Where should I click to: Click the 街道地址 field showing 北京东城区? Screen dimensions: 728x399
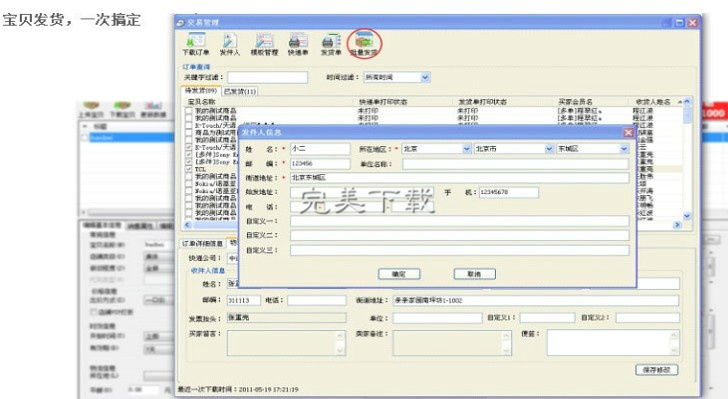tap(460, 177)
